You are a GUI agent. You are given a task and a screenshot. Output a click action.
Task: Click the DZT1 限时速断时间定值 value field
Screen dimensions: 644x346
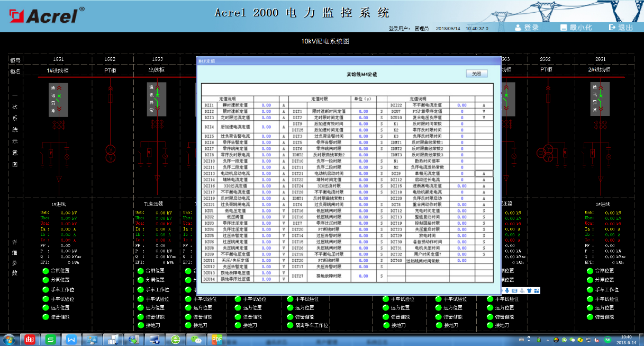[x=363, y=112]
